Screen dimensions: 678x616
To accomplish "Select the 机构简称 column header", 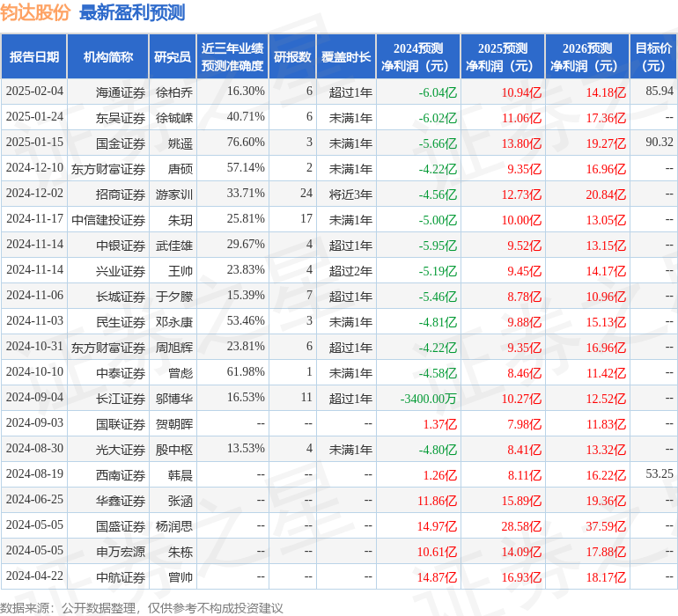I will coord(108,56).
